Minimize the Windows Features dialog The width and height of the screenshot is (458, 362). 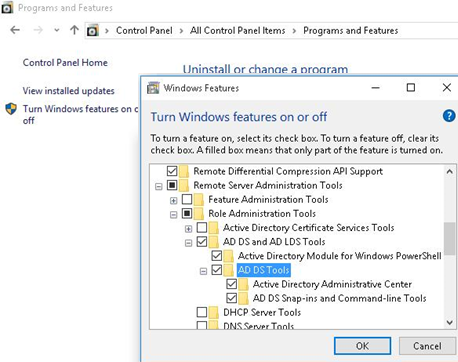pos(376,88)
